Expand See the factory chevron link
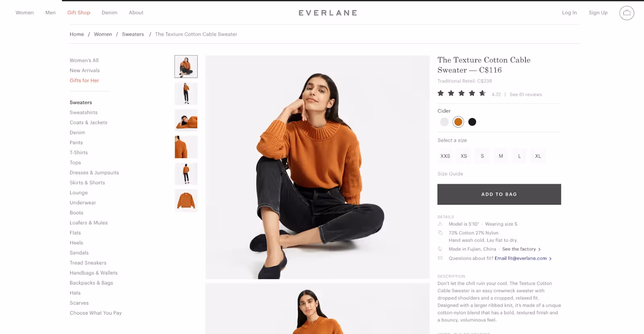The image size is (644, 334). 521,249
